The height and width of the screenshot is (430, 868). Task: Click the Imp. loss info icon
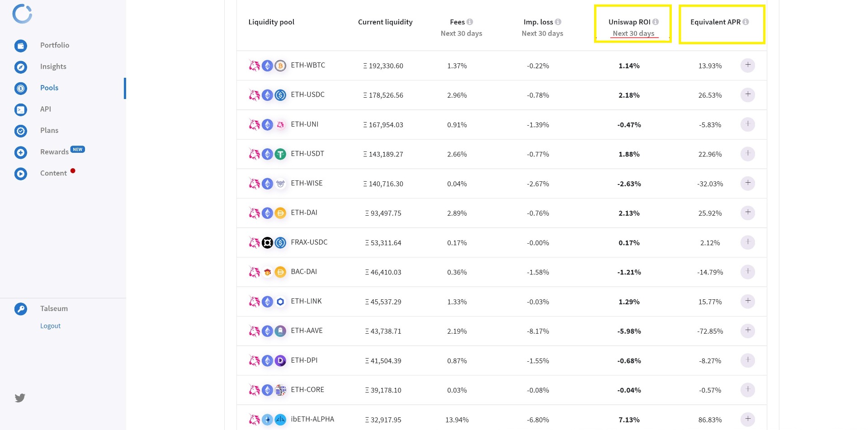[558, 22]
